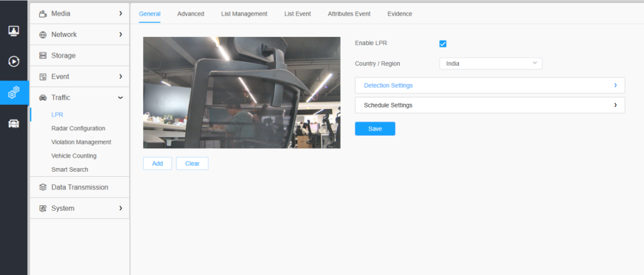Image resolution: width=644 pixels, height=275 pixels.
Task: Click the camera preview image
Action: point(242,93)
